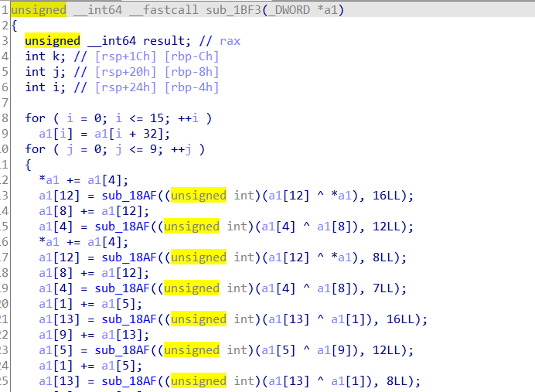Click the highlighted unsigned keyword on line 3
Image resolution: width=535 pixels, height=392 pixels.
(x=53, y=41)
